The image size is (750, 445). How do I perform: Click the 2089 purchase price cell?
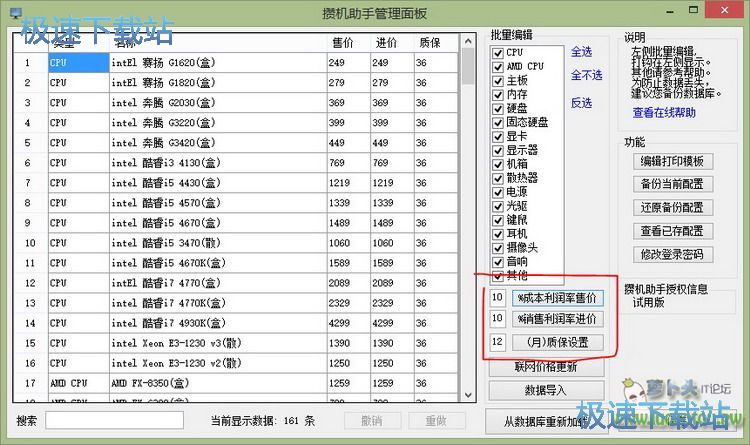(392, 283)
